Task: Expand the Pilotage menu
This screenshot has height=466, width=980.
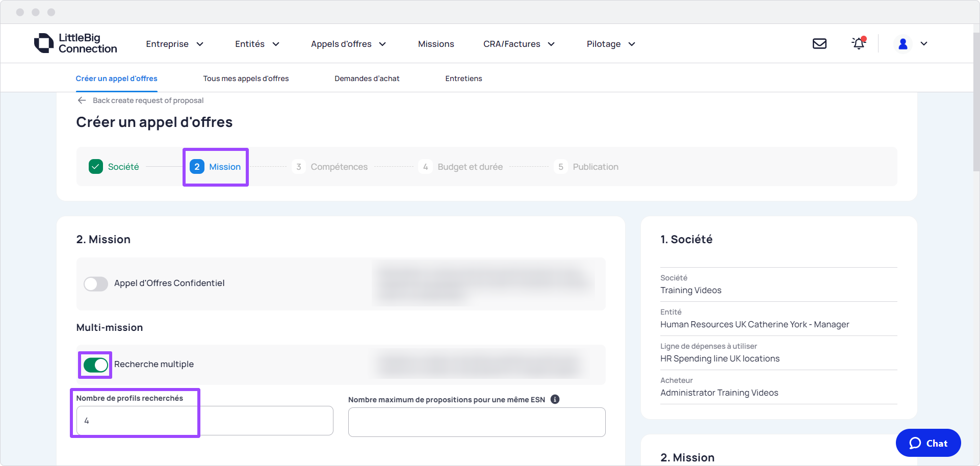Action: tap(611, 44)
